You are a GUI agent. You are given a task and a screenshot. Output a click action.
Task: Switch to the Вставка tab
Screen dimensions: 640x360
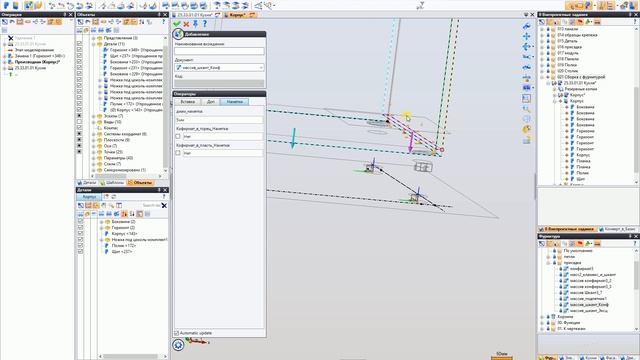(x=187, y=102)
